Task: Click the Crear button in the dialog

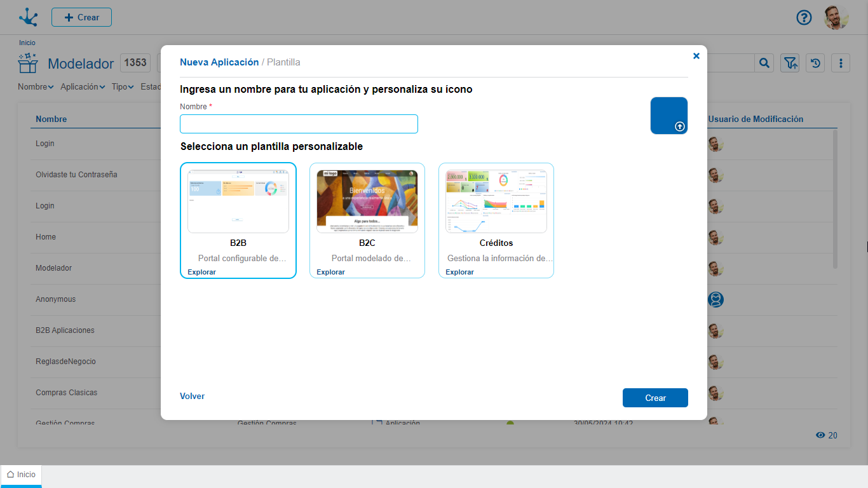Action: 655,397
